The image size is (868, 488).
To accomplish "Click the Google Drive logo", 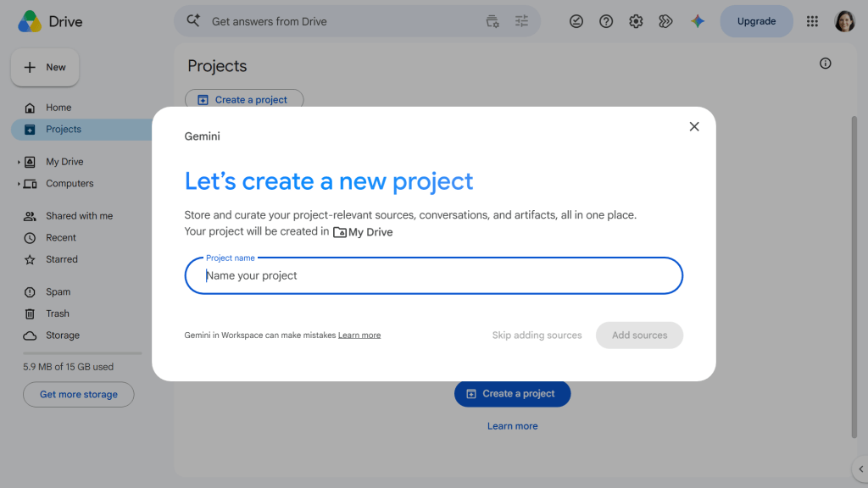I will pos(30,21).
